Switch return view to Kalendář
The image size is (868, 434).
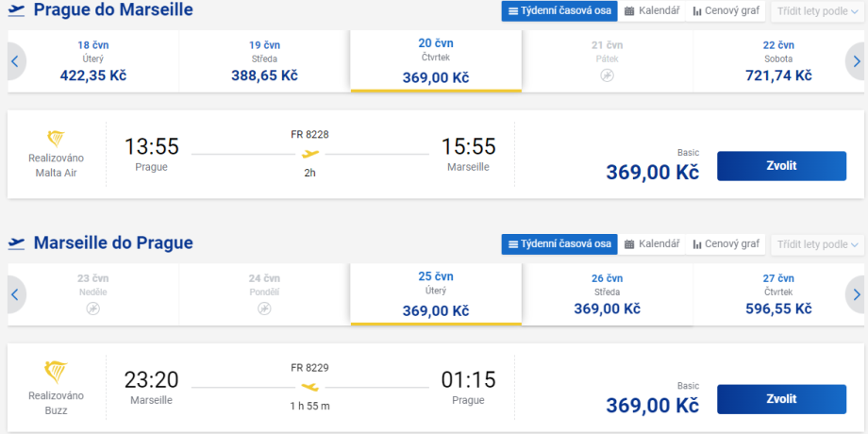click(x=651, y=244)
